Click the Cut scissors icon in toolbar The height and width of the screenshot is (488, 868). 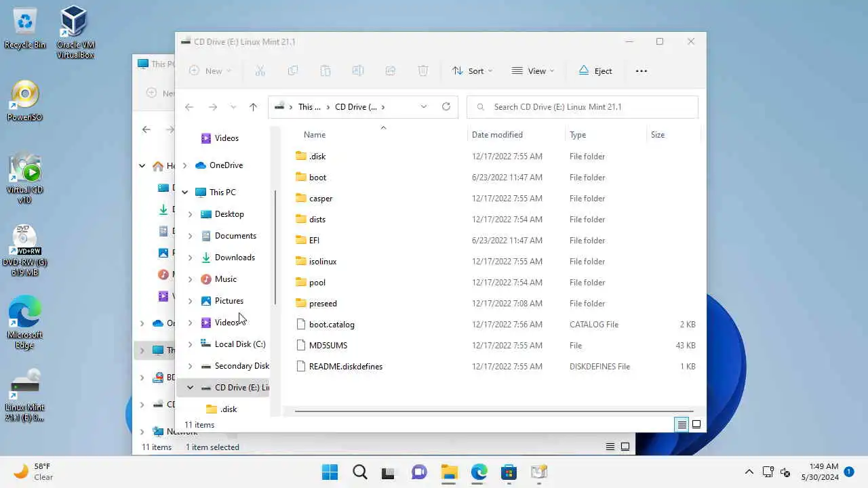coord(260,70)
